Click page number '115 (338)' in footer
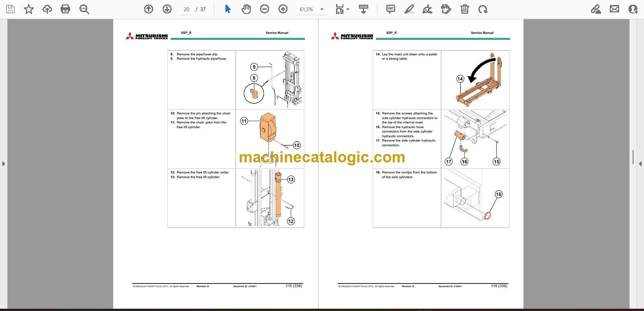Screen dimensions: 644x311 (294, 286)
